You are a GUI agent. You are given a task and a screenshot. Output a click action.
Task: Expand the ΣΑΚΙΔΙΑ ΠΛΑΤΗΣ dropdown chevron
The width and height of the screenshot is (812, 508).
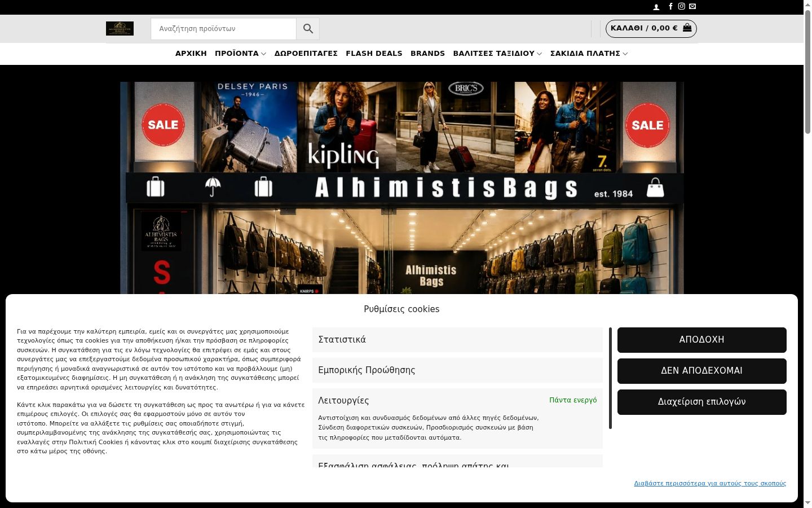(625, 54)
